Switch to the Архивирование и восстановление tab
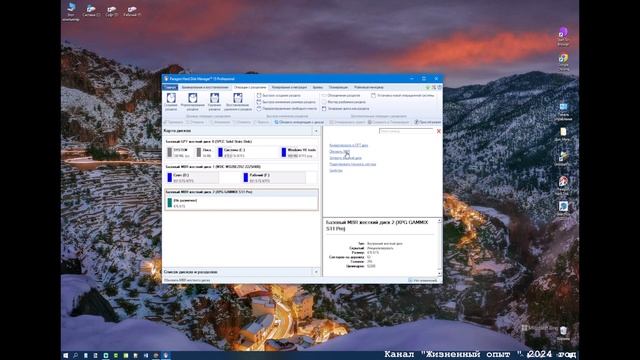640x360 pixels. point(205,87)
